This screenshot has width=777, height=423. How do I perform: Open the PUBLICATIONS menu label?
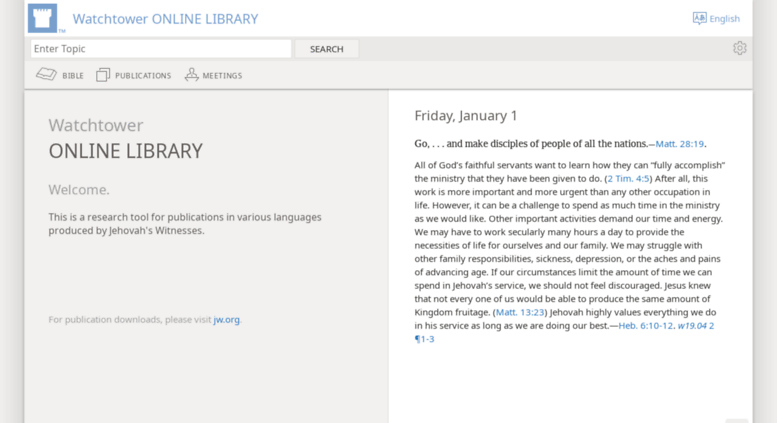(143, 76)
